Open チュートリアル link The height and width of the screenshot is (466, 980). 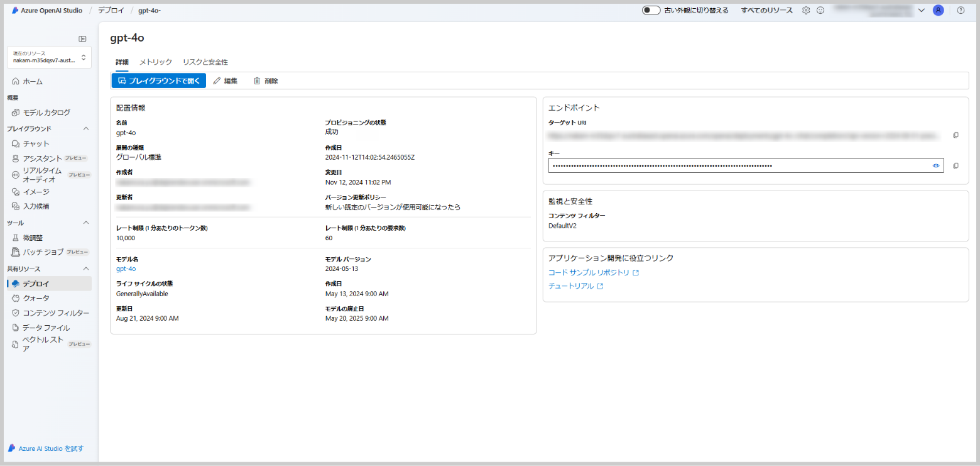tap(575, 286)
